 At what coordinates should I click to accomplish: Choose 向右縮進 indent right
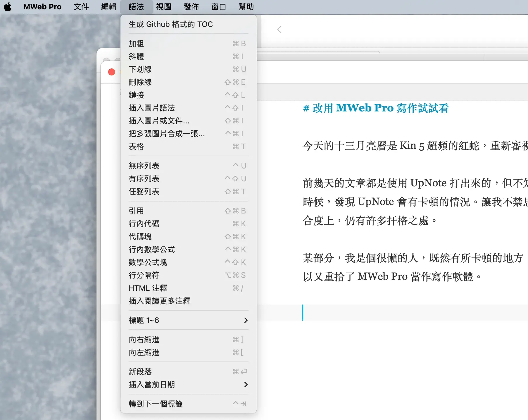[189, 340]
